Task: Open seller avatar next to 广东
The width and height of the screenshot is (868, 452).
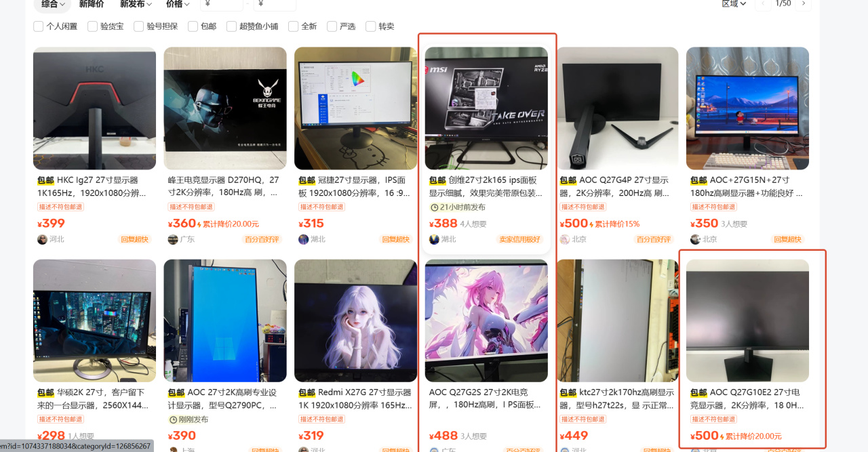Action: [x=173, y=239]
